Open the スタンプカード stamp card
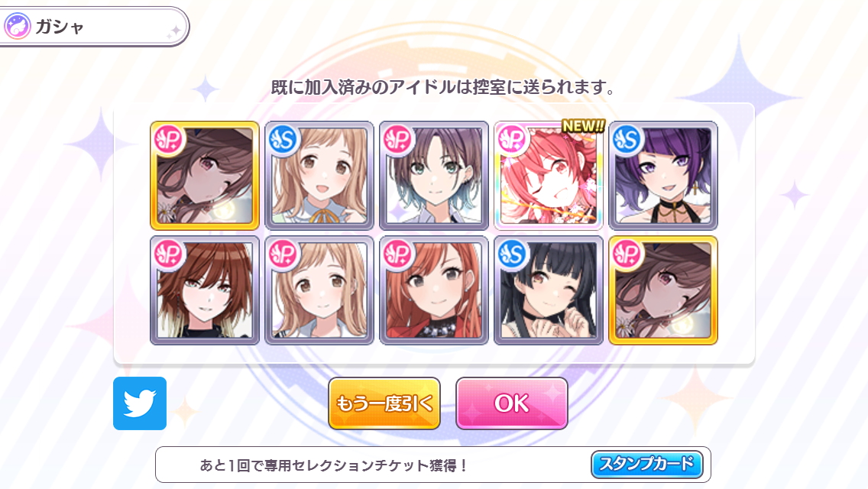This screenshot has width=868, height=489. click(646, 464)
